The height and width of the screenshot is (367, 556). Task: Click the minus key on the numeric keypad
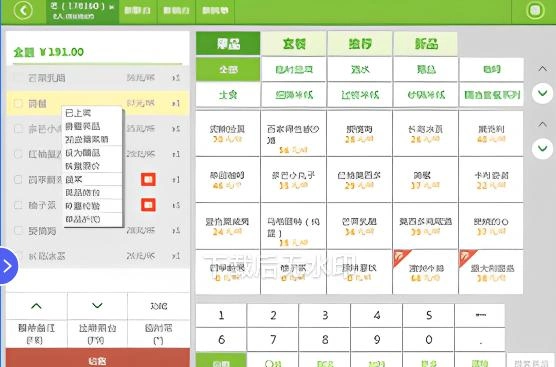480,315
